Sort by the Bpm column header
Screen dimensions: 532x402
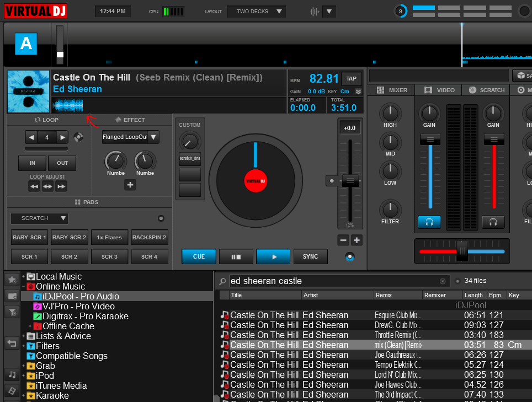[496, 295]
